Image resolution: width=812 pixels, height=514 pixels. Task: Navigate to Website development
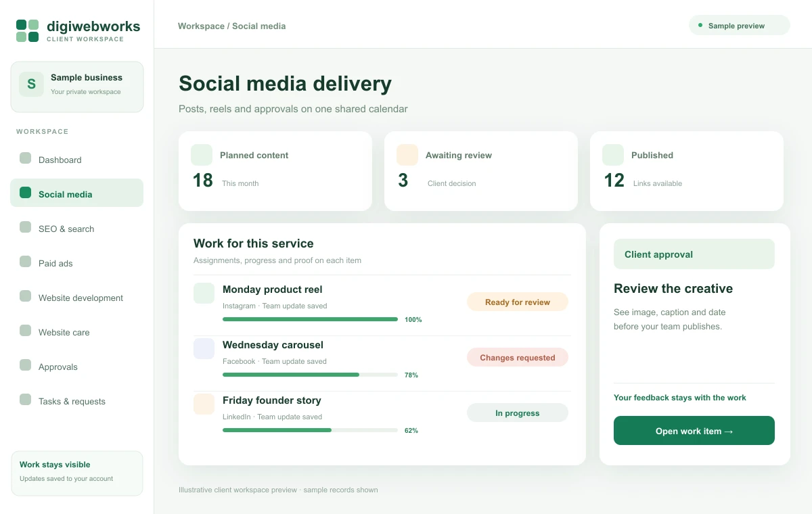[76, 297]
